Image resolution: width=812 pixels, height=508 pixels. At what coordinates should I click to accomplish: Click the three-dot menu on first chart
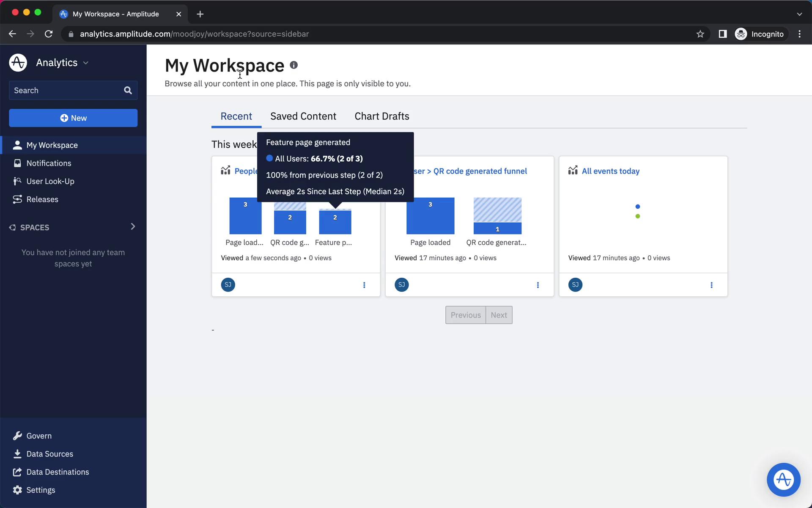click(x=364, y=285)
